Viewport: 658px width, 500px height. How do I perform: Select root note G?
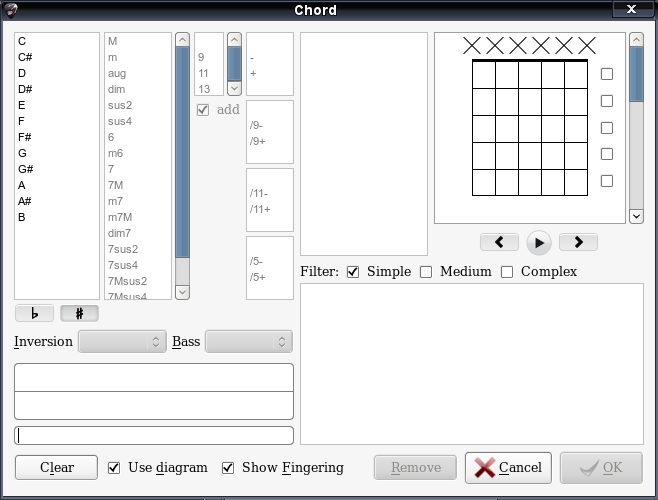pos(57,153)
